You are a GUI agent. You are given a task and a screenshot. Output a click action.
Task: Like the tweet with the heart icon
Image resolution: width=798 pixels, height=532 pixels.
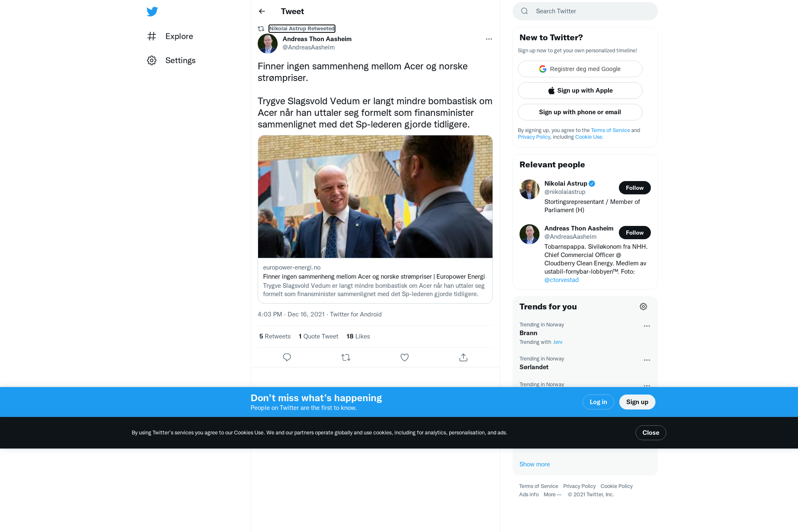pos(404,357)
